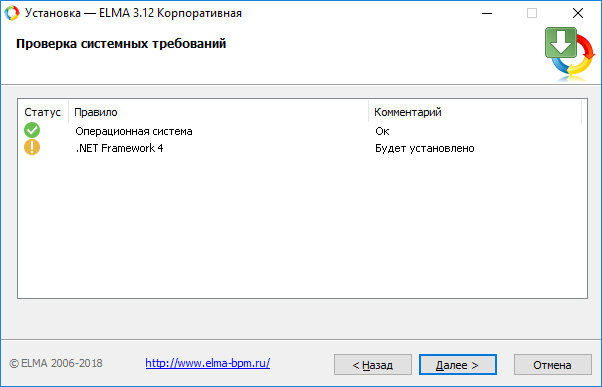Click the yellow warning exclamation icon

tap(32, 147)
